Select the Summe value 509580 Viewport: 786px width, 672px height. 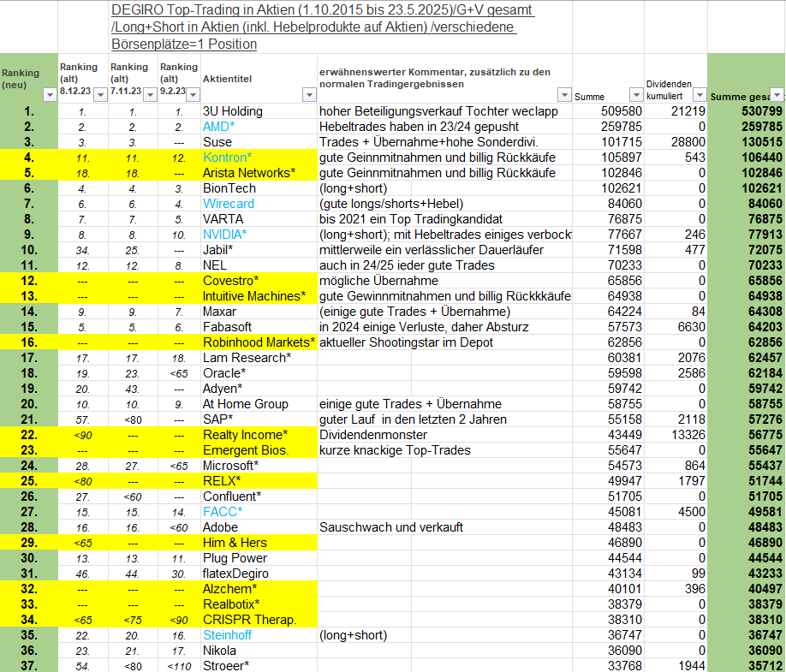(621, 111)
